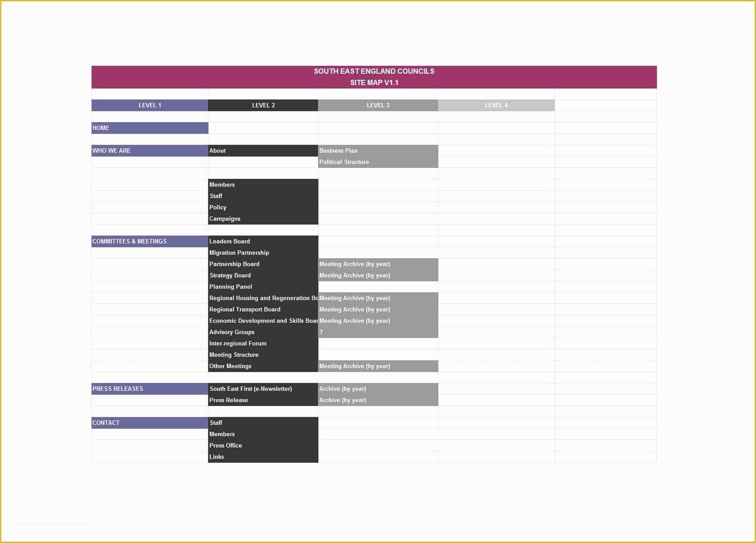The width and height of the screenshot is (756, 543).
Task: Select the HOME cell
Action: pyautogui.click(x=150, y=128)
